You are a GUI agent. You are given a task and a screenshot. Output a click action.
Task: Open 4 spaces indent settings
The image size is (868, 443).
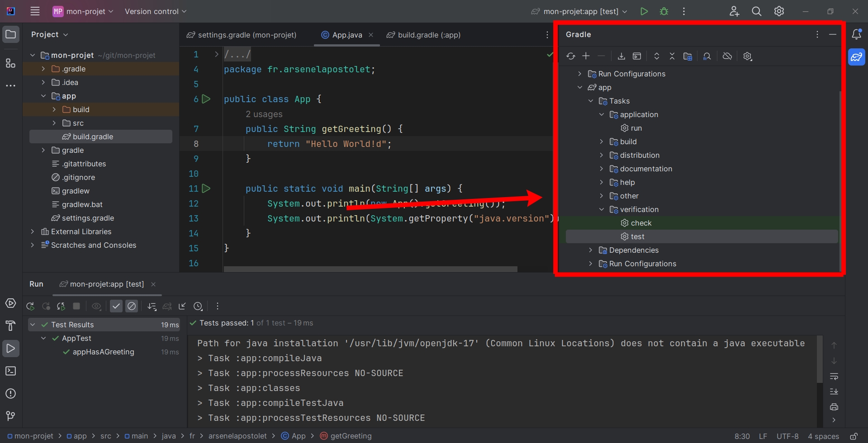click(823, 436)
